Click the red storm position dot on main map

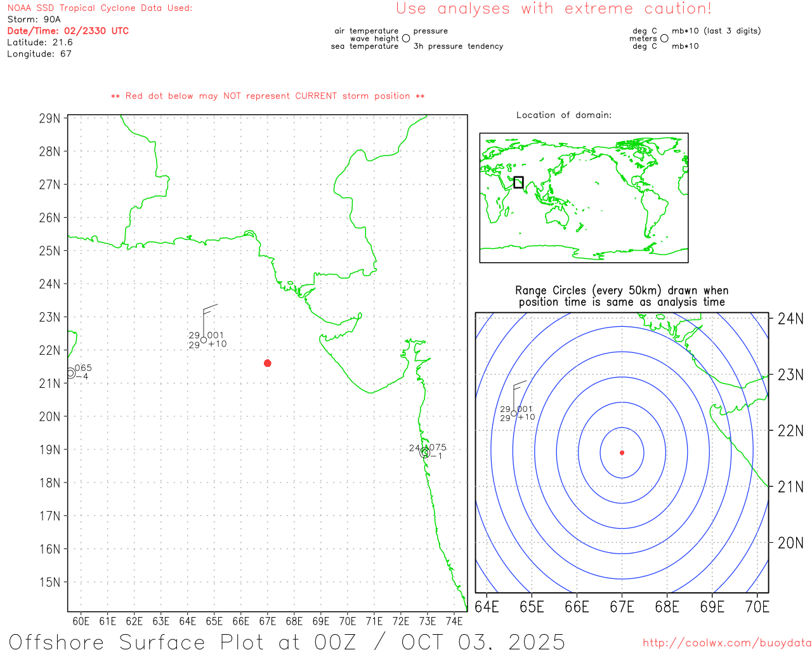(x=268, y=363)
